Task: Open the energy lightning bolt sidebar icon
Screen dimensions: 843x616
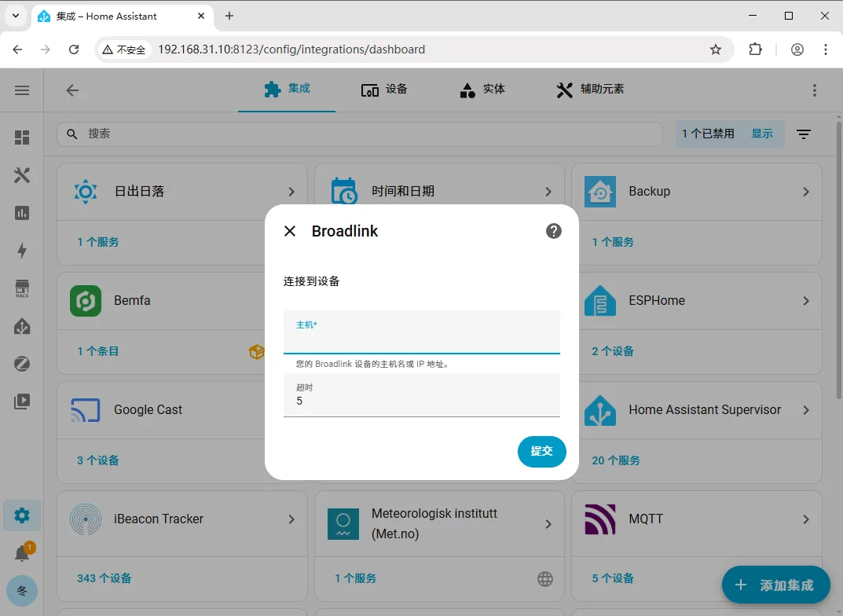Action: pyautogui.click(x=22, y=251)
